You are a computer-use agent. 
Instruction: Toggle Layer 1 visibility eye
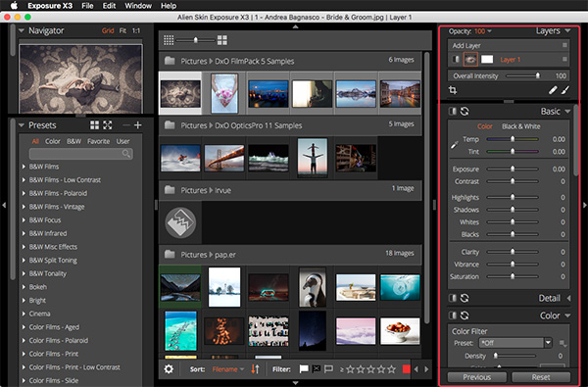pos(470,59)
